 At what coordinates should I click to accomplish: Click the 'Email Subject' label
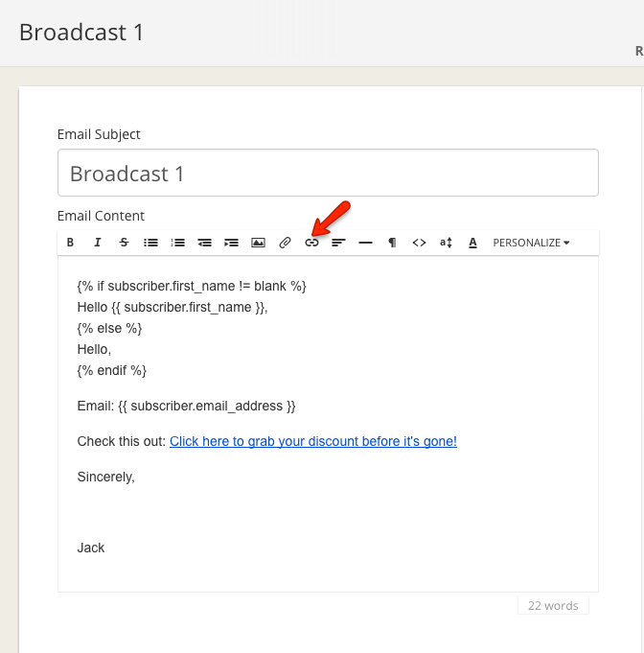(99, 134)
